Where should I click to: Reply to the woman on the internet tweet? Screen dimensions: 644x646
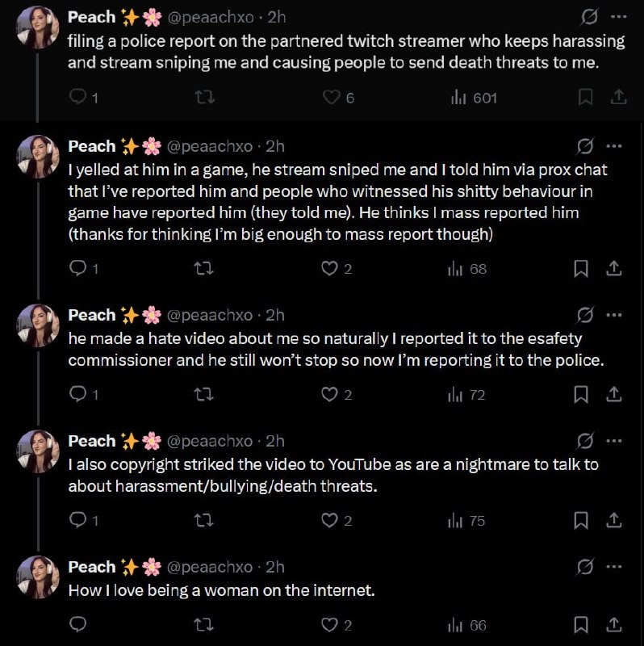[78, 624]
